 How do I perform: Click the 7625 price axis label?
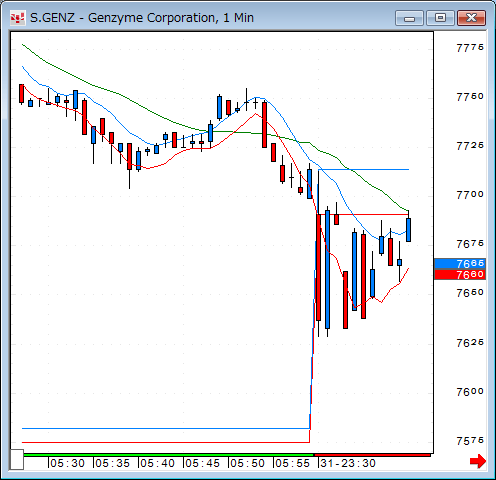(470, 342)
